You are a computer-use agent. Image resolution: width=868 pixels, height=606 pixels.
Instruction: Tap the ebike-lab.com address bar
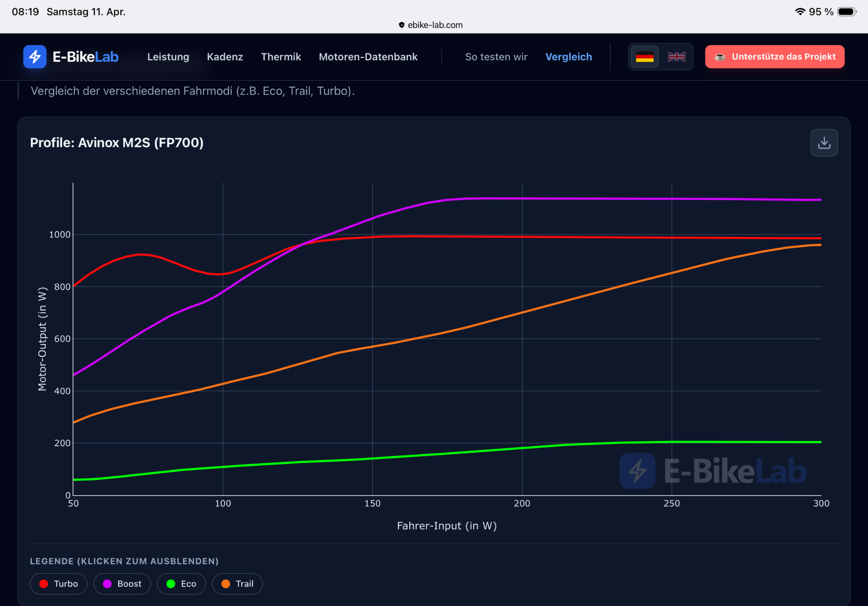click(x=431, y=25)
